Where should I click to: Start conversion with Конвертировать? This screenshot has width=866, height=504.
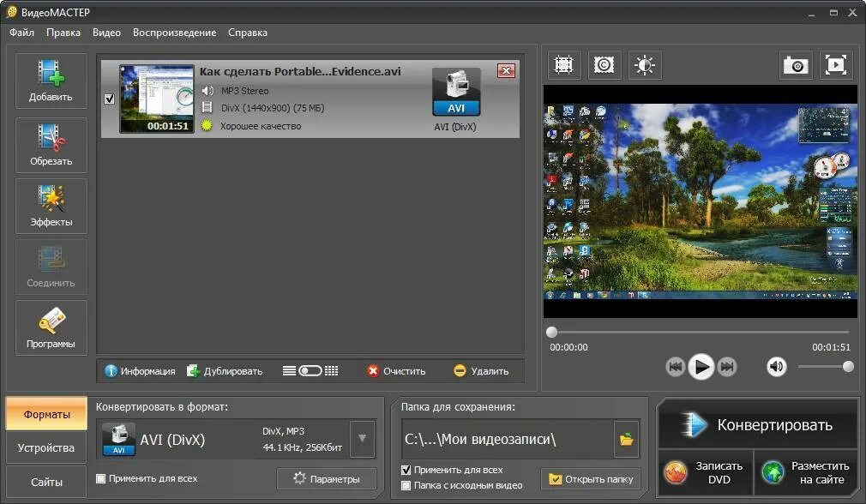(x=757, y=425)
